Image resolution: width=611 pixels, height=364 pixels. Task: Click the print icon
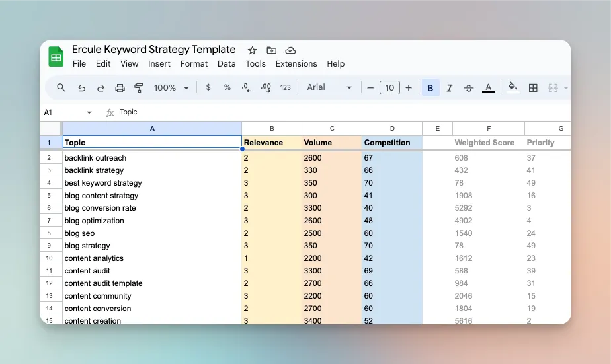120,88
